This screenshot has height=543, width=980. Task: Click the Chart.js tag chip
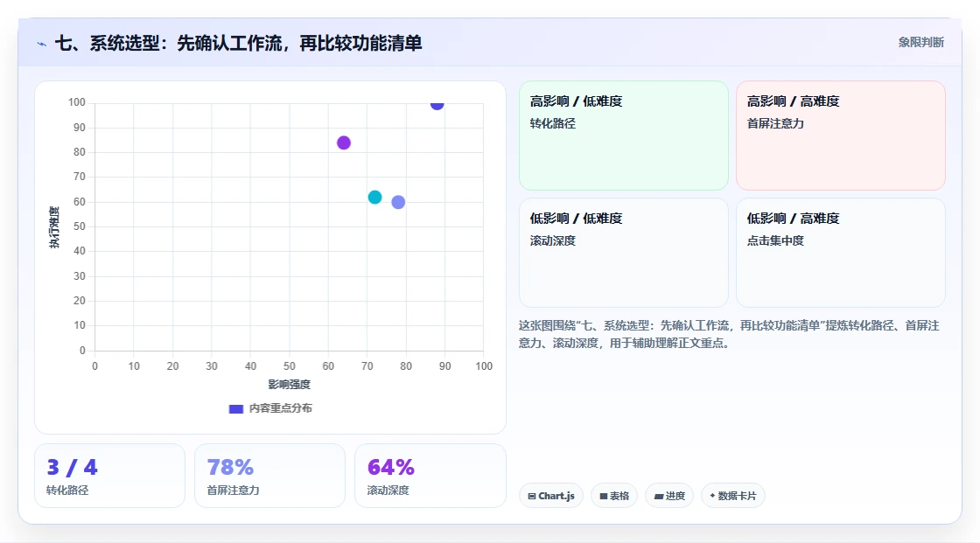551,496
